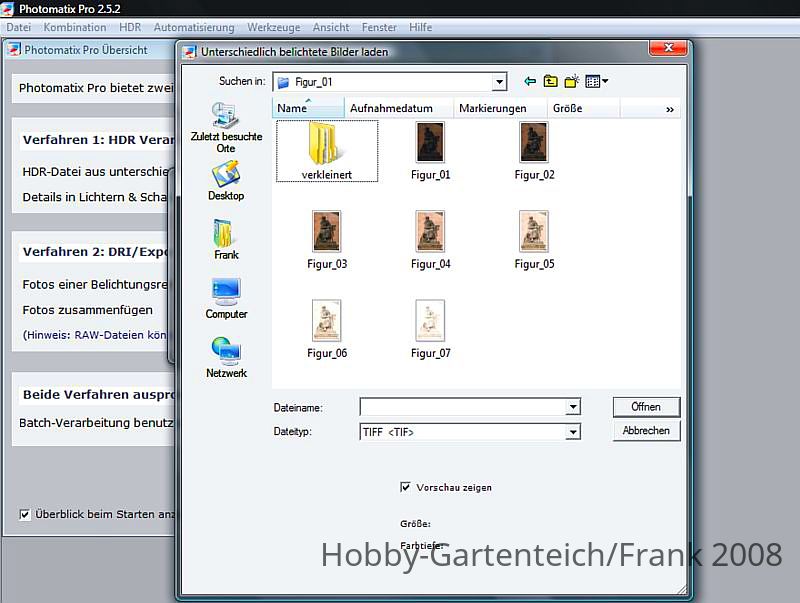The height and width of the screenshot is (603, 800).
Task: Toggle the Vorschau zeigen checkbox
Action: (405, 487)
